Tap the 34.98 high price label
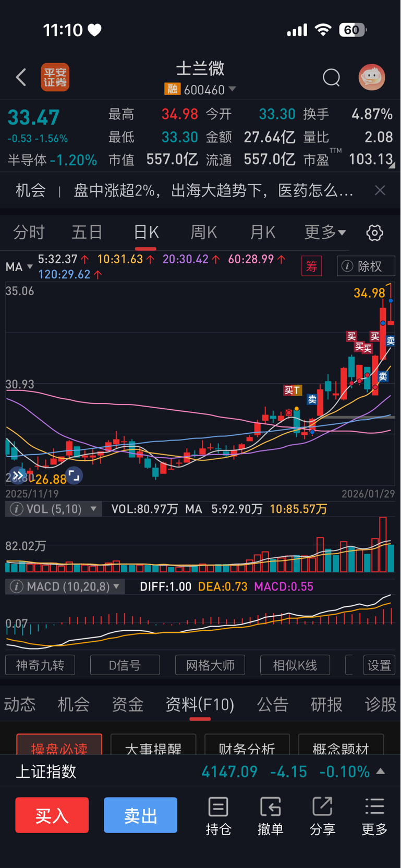The height and width of the screenshot is (868, 401). coord(369,293)
